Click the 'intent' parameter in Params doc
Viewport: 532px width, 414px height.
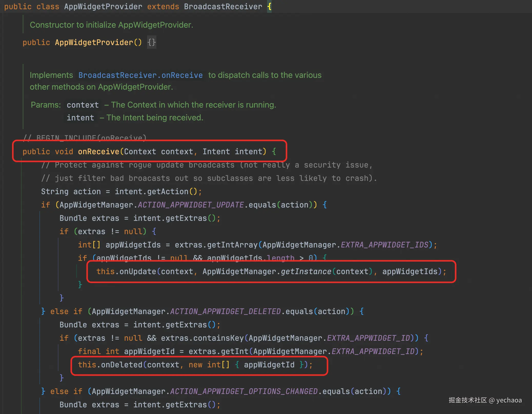pyautogui.click(x=80, y=118)
